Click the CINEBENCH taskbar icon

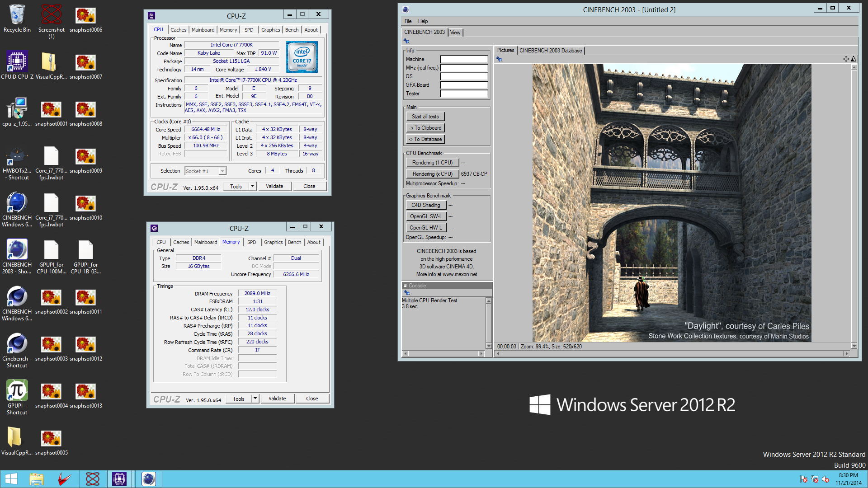pos(149,479)
